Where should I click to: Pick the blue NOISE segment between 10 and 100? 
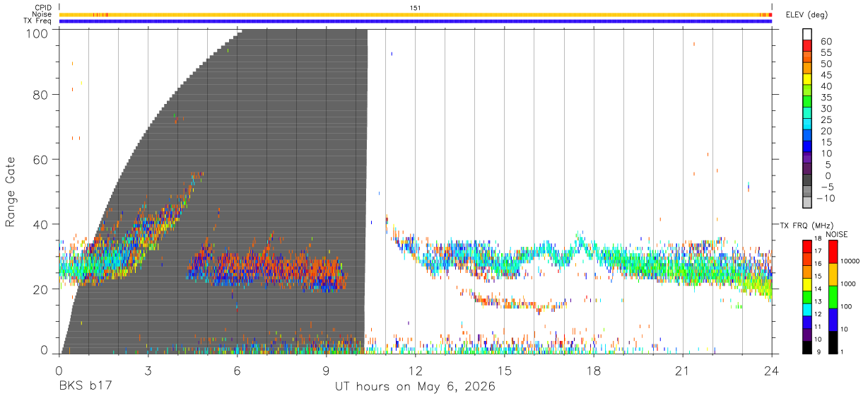point(832,319)
